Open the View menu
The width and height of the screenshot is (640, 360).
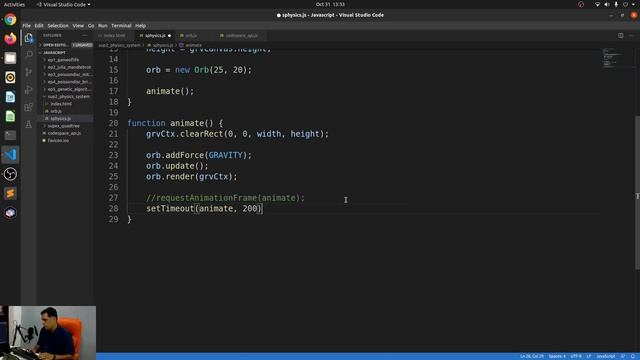tap(78, 25)
